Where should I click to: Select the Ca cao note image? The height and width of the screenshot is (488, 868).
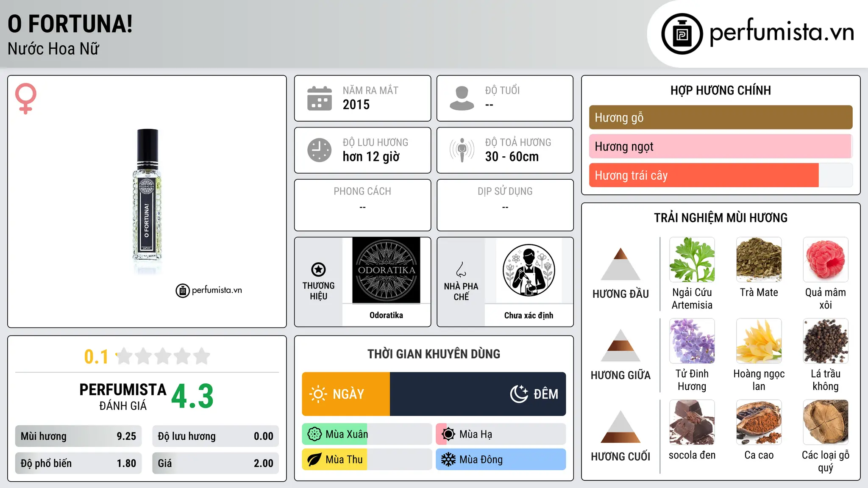coord(759,422)
